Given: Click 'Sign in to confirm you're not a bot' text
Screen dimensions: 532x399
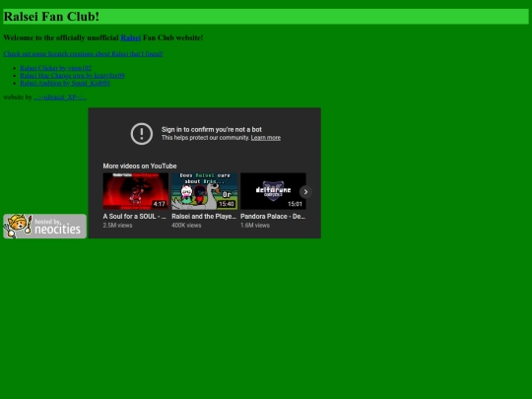Looking at the screenshot, I should 212,130.
